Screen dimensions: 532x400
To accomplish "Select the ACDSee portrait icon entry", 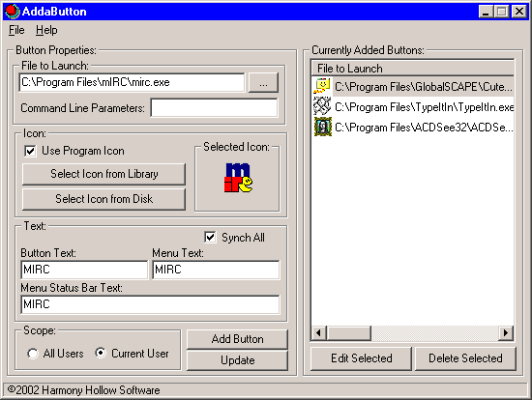I will pos(323,127).
